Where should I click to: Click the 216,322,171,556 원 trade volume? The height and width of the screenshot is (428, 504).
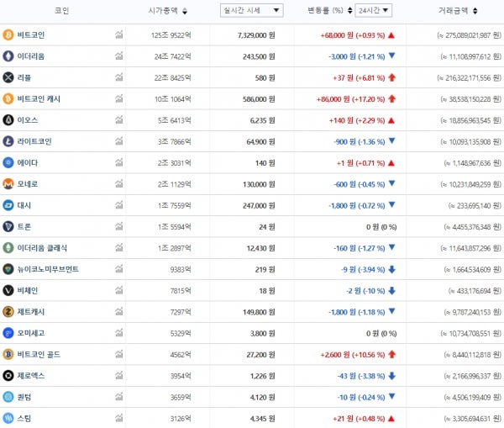[469, 78]
